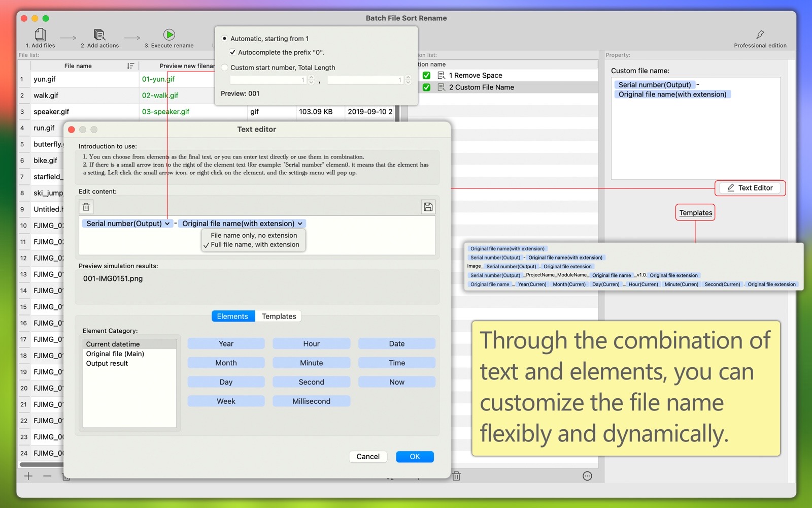The height and width of the screenshot is (508, 812).
Task: Expand Serial number(Output) element dropdown
Action: [x=167, y=224]
